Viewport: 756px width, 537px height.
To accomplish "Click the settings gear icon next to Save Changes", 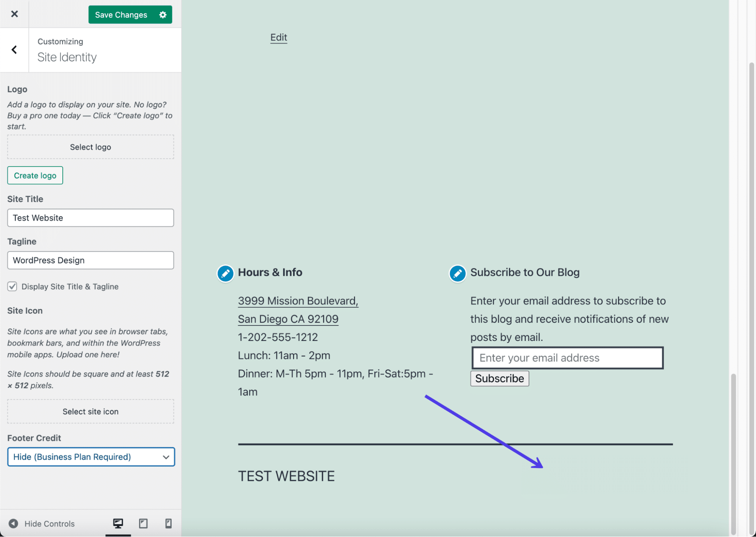I will [163, 14].
